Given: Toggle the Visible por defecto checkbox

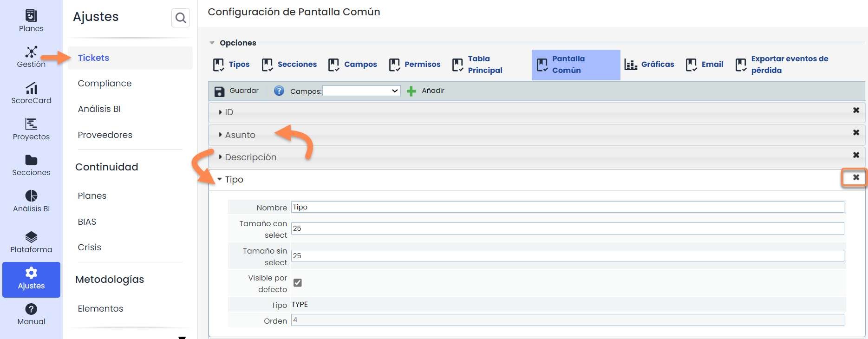Looking at the screenshot, I should coord(298,283).
